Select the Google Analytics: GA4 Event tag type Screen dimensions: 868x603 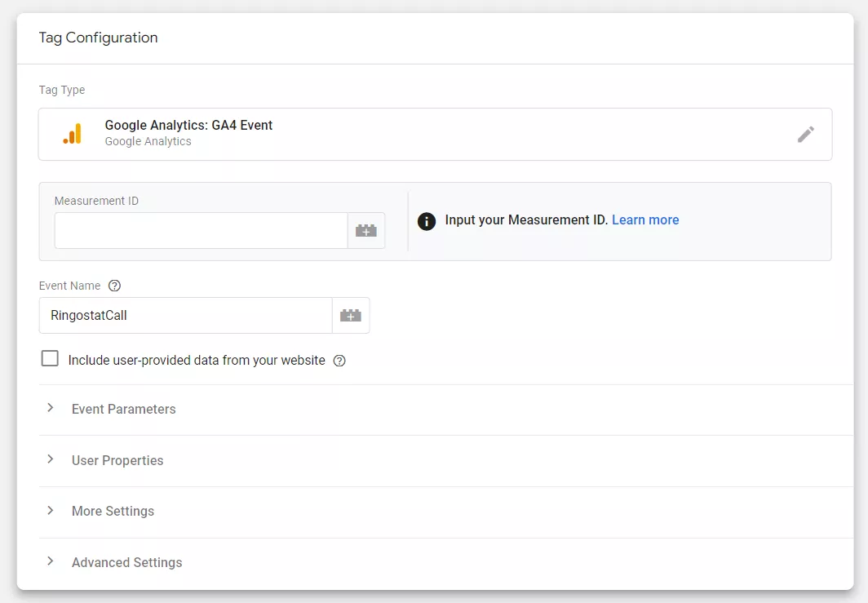[435, 134]
